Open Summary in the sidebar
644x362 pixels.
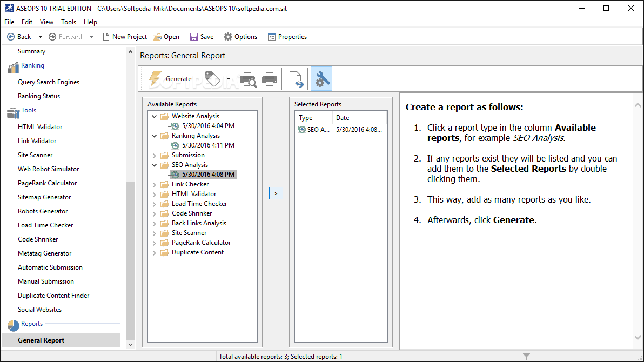pyautogui.click(x=32, y=51)
